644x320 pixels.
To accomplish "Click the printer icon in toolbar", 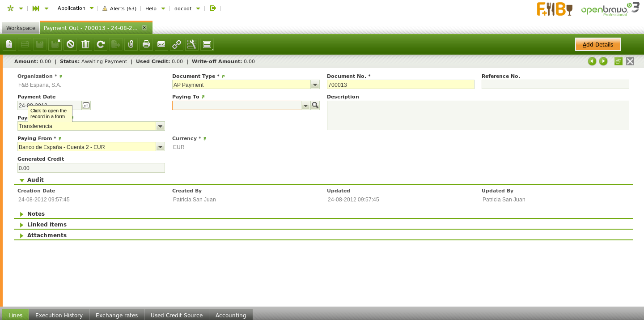I will 146,44.
